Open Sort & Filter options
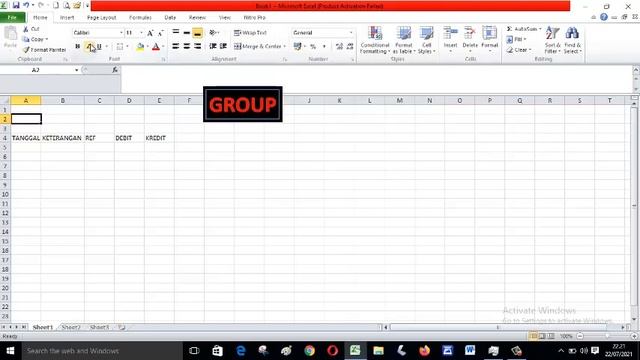The width and height of the screenshot is (640, 360). coord(552,40)
